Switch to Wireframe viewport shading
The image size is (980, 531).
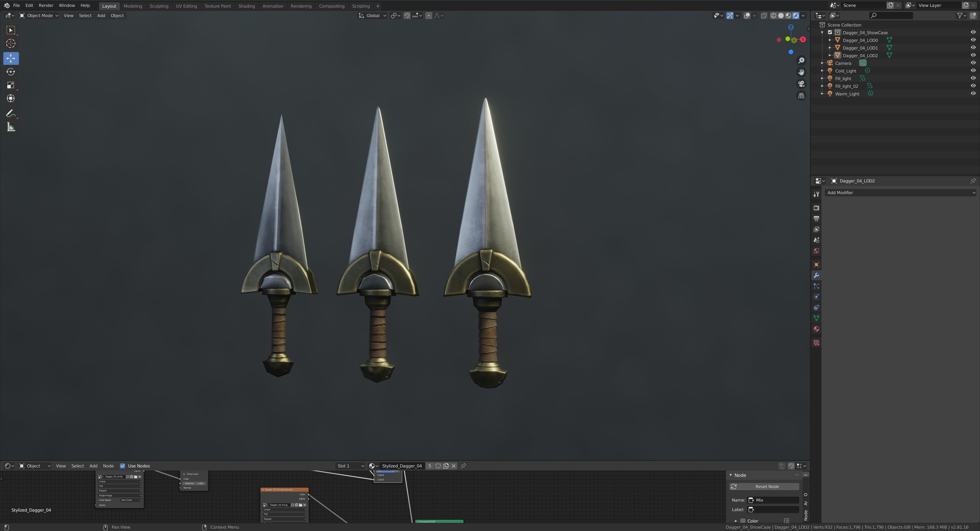(x=774, y=16)
